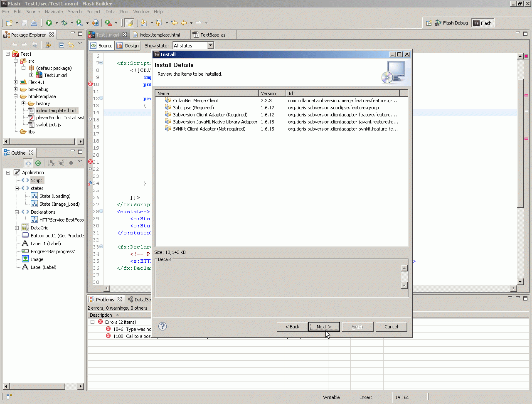This screenshot has height=404, width=532.
Task: Expand the history folder
Action: click(23, 103)
